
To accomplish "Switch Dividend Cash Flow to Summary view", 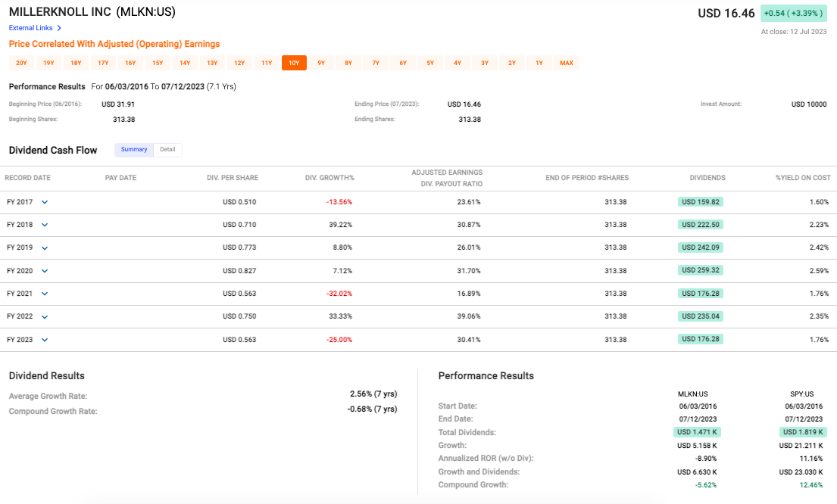I will click(x=134, y=150).
